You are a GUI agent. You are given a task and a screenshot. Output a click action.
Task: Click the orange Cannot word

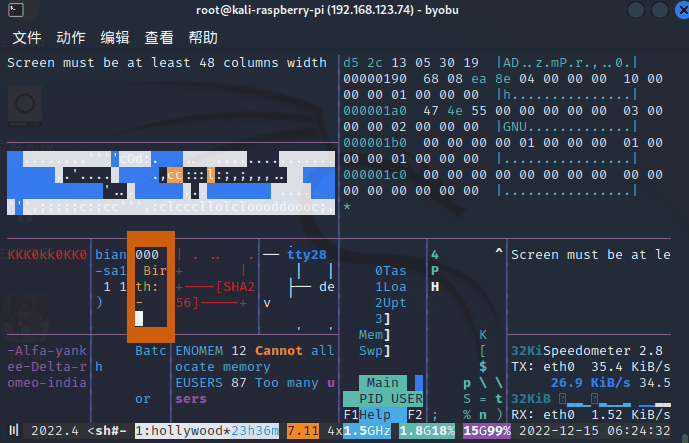[279, 351]
